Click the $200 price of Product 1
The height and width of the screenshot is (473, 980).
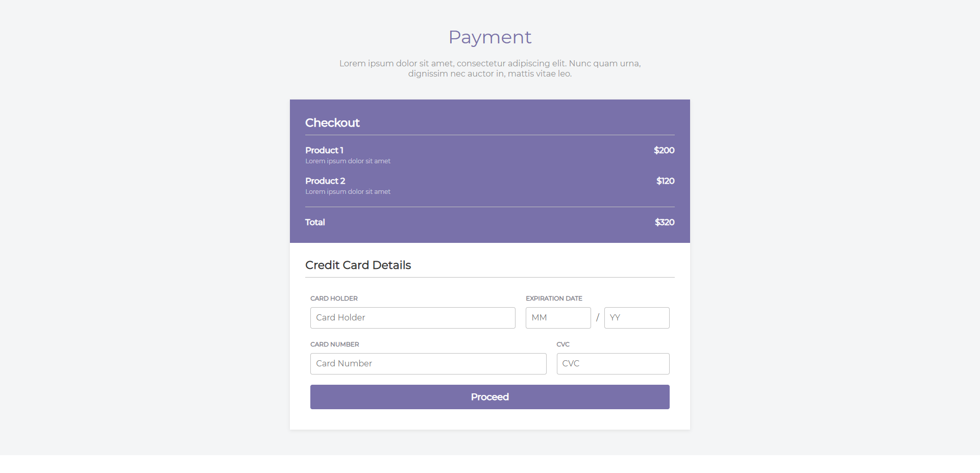tap(664, 150)
